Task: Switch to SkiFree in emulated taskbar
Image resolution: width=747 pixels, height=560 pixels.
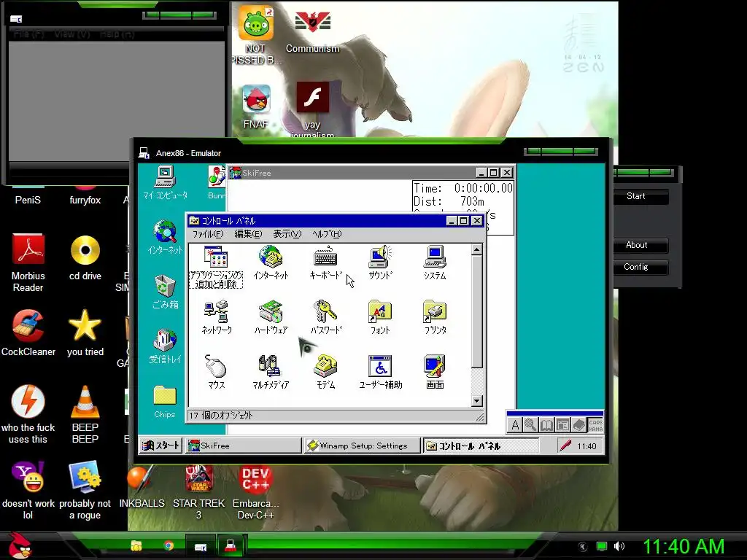Action: (244, 446)
